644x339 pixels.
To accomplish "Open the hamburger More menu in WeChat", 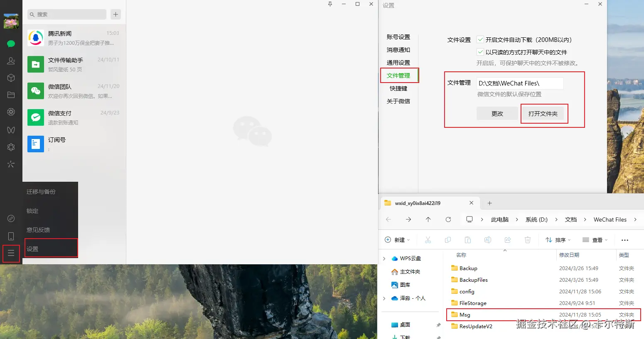I will click(11, 253).
